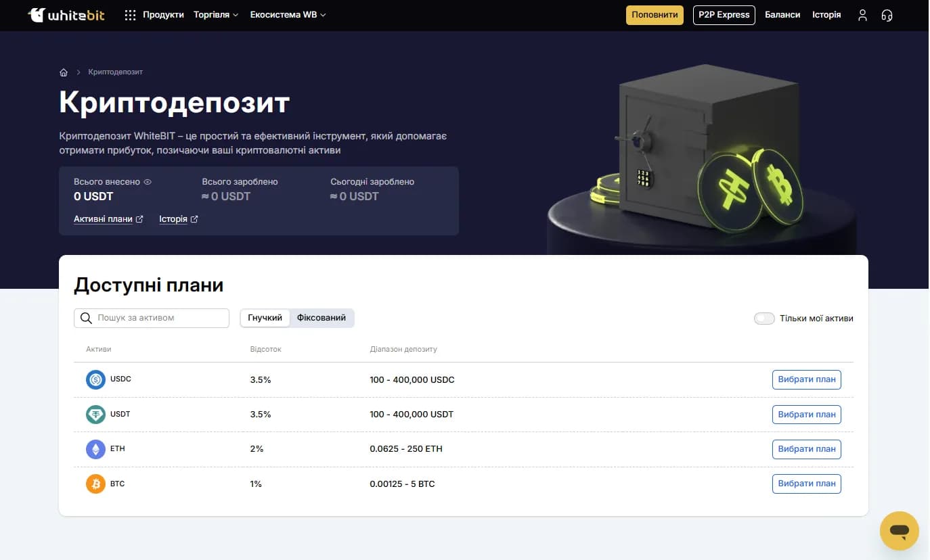
Task: Toggle Тільки мої активи switch
Action: (764, 319)
